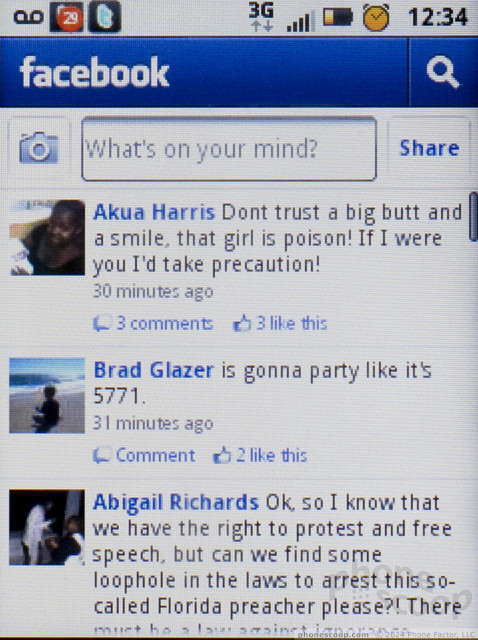
Task: Tap Brad Glazer's beach profile photo
Action: coord(47,396)
